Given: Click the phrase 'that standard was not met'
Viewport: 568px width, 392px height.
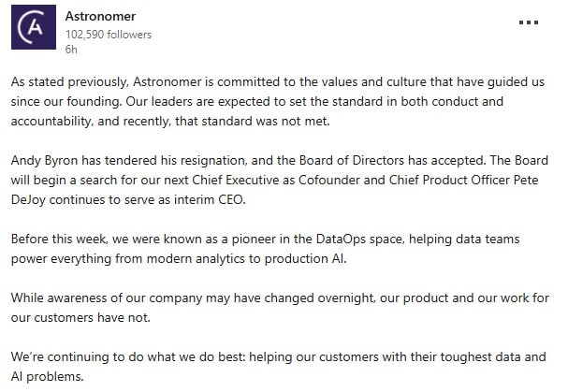Looking at the screenshot, I should (252, 122).
